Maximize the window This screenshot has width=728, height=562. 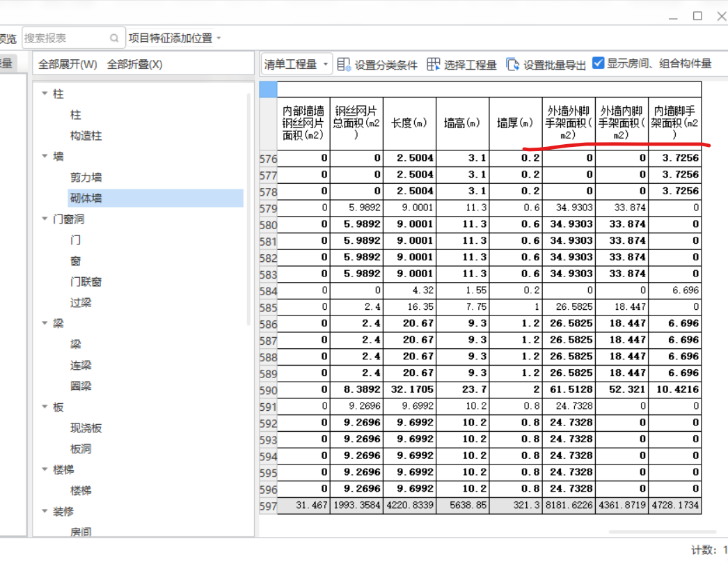(x=697, y=16)
